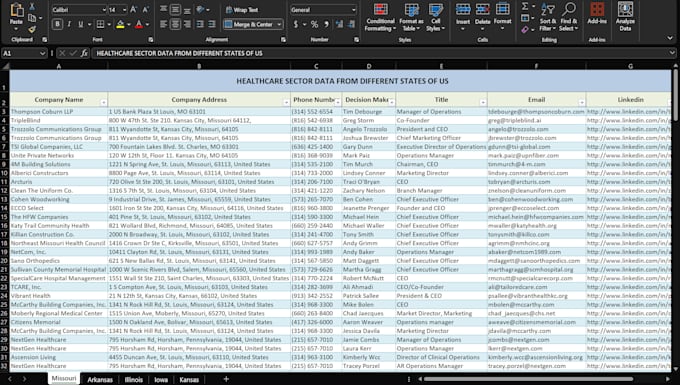Screen dimensions: 680x385
Task: Expand the Name Box dropdown
Action: tap(42, 53)
